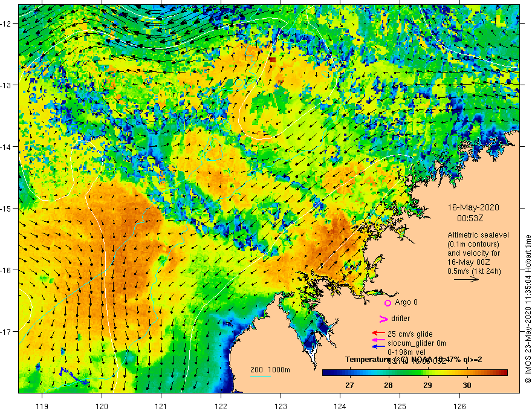Click latitude axis label -16
This screenshot has width=532, height=411.
click(x=7, y=270)
